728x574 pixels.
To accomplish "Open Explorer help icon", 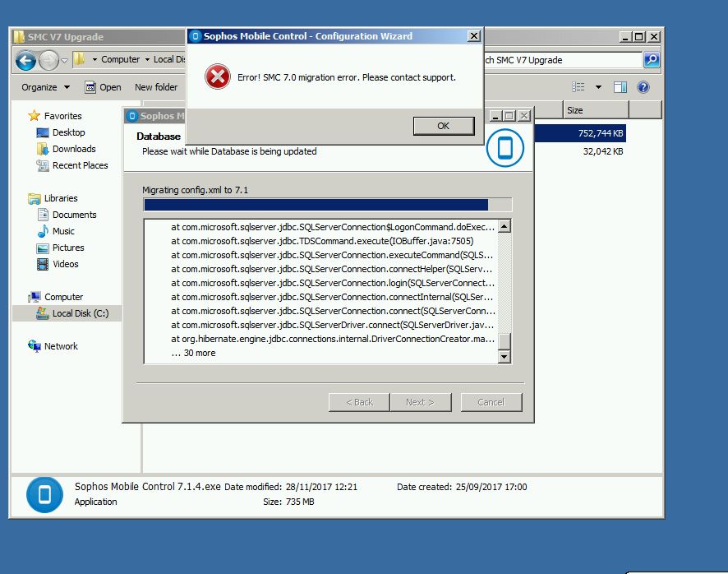I will tap(643, 87).
